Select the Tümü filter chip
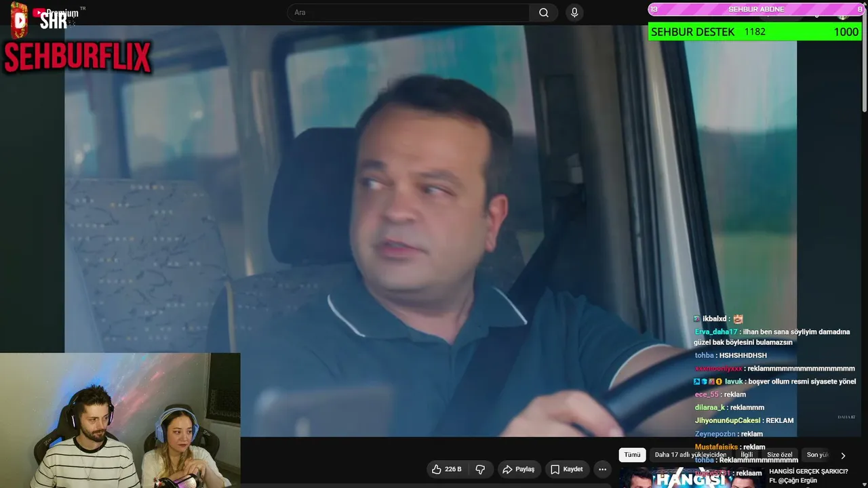Screen dimensions: 868x488 pyautogui.click(x=632, y=455)
